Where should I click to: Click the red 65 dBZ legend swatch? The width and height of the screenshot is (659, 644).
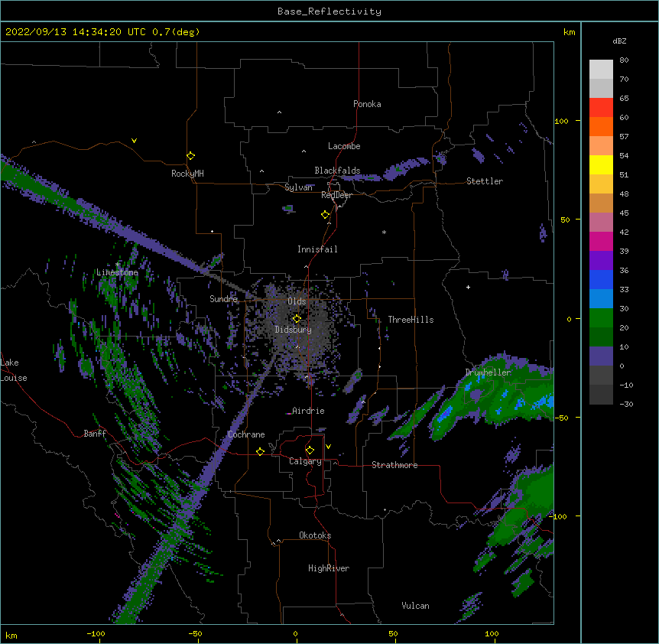601,107
